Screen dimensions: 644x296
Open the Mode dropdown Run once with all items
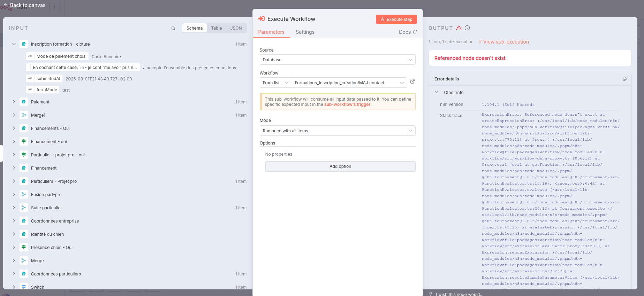point(338,131)
